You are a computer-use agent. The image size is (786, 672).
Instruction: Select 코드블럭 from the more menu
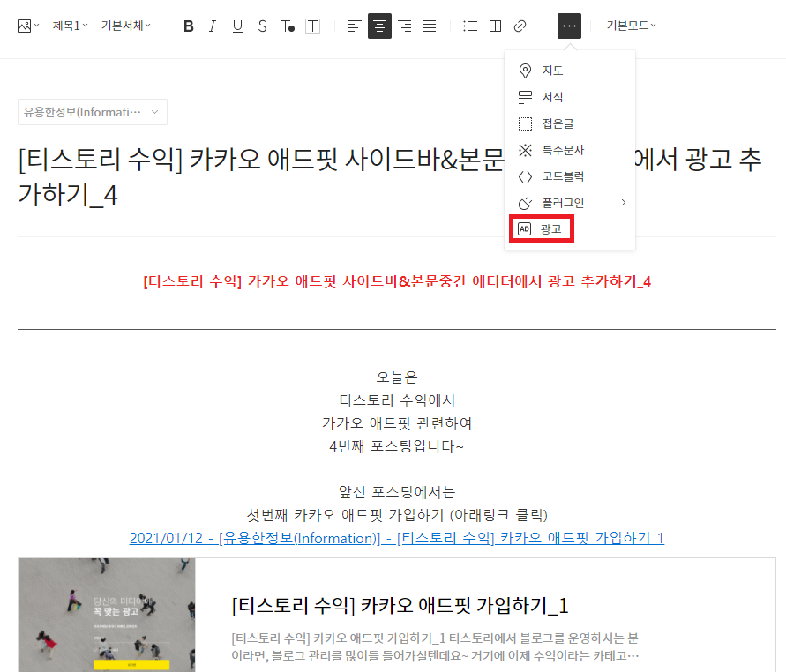[570, 176]
